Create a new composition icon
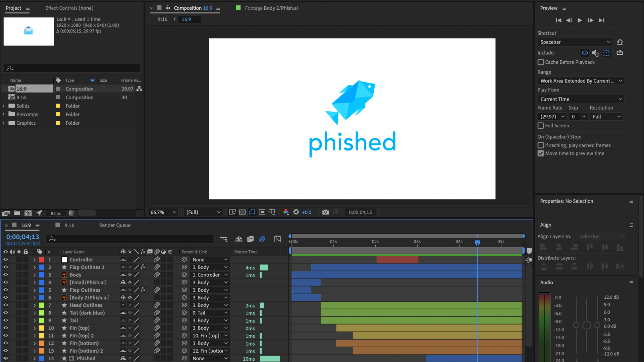This screenshot has height=362, width=644. coord(29,213)
